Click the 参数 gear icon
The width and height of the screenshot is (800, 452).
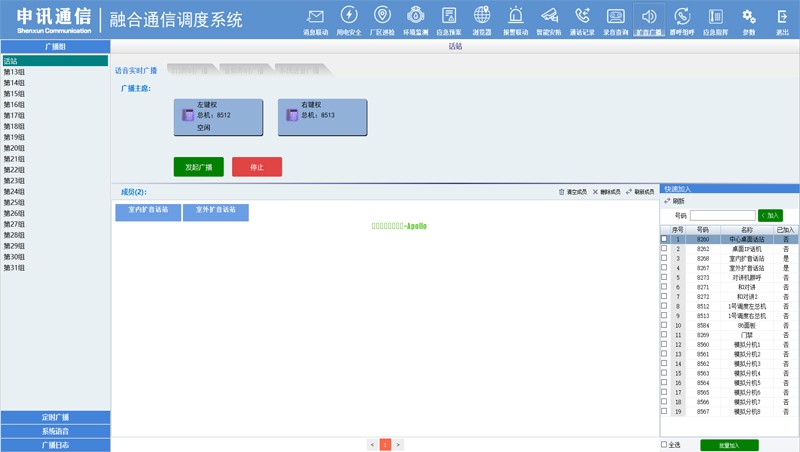point(748,16)
